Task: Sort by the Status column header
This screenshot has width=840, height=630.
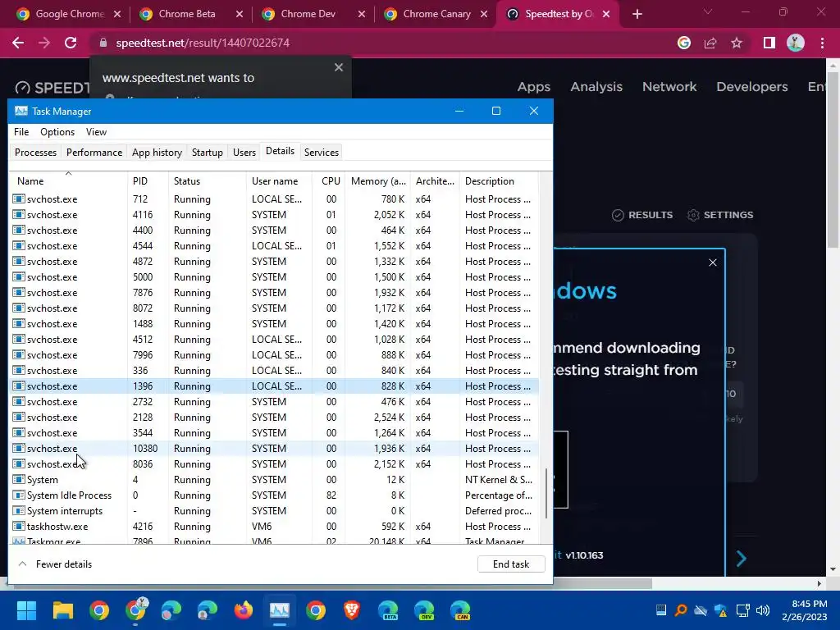Action: click(x=208, y=181)
